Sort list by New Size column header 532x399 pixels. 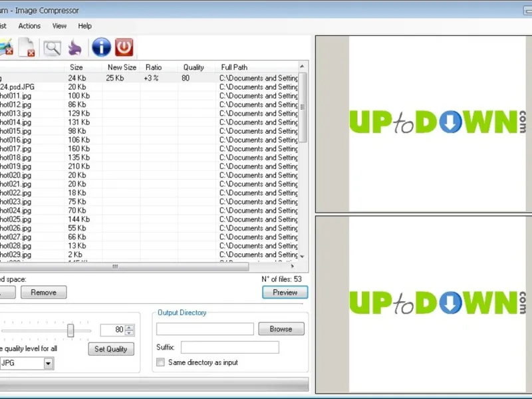(x=122, y=67)
